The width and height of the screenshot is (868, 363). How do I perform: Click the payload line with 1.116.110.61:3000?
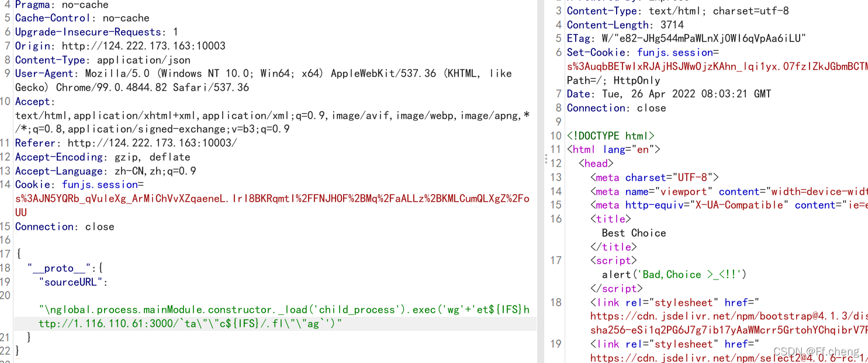click(x=191, y=324)
